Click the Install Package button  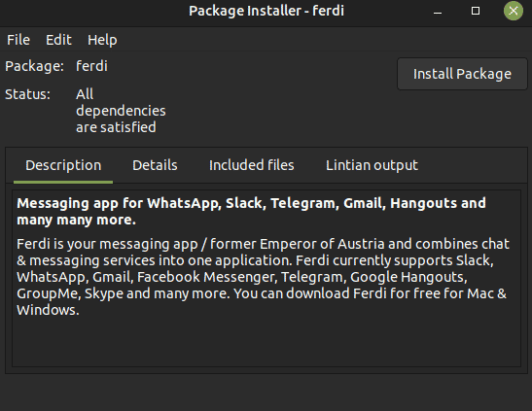tap(462, 74)
